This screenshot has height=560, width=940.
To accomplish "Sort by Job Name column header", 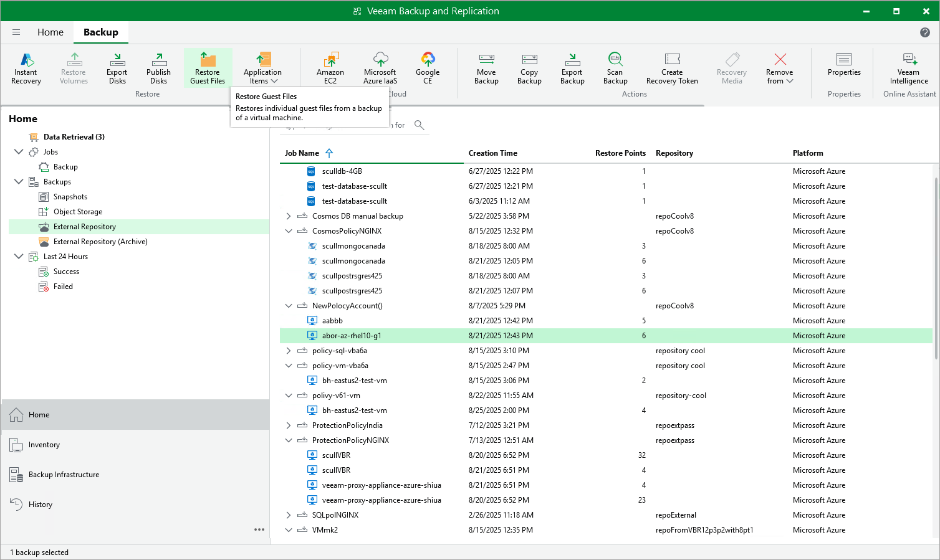I will (302, 153).
